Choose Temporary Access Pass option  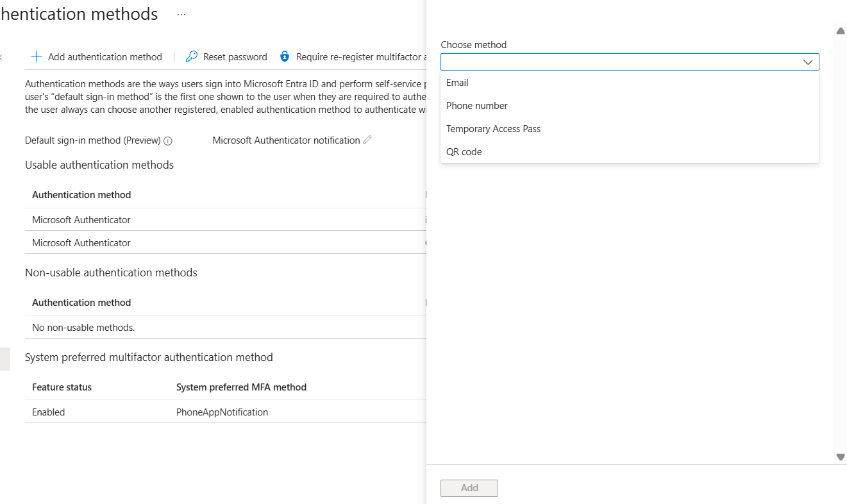tap(493, 128)
